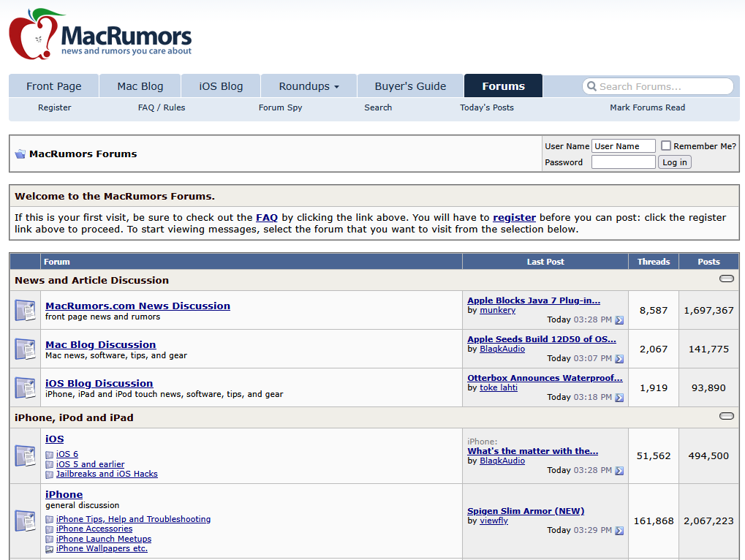Open iPhone Accessories subforum link
The width and height of the screenshot is (745, 560).
click(x=94, y=529)
